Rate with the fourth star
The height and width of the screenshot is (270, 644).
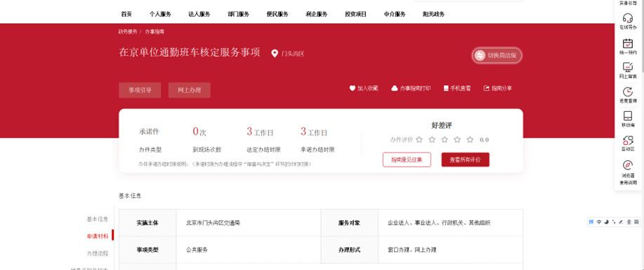click(457, 140)
